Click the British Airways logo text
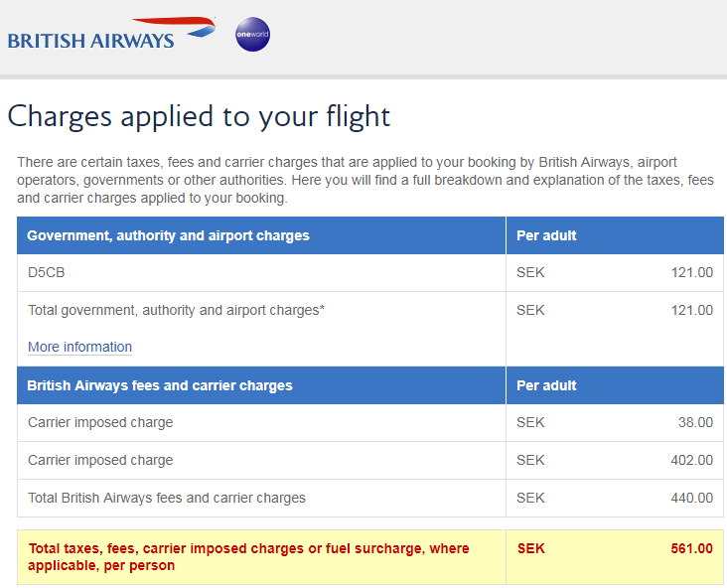The height and width of the screenshot is (588, 727). tap(90, 41)
